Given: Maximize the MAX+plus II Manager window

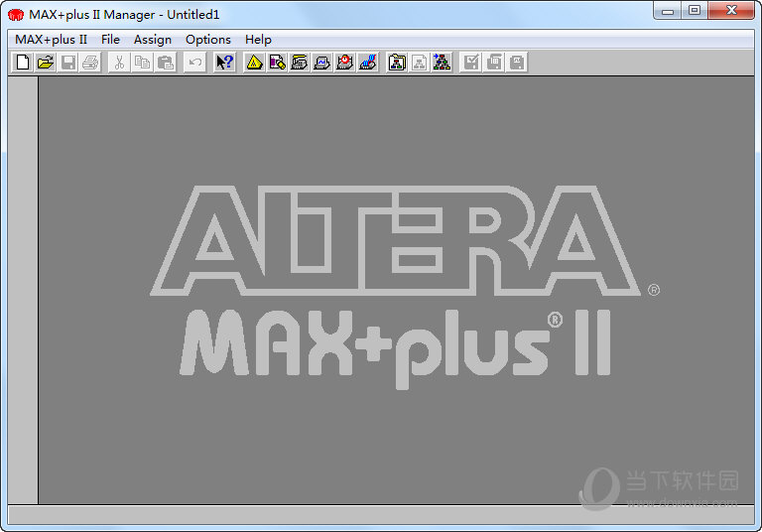Looking at the screenshot, I should (x=695, y=11).
